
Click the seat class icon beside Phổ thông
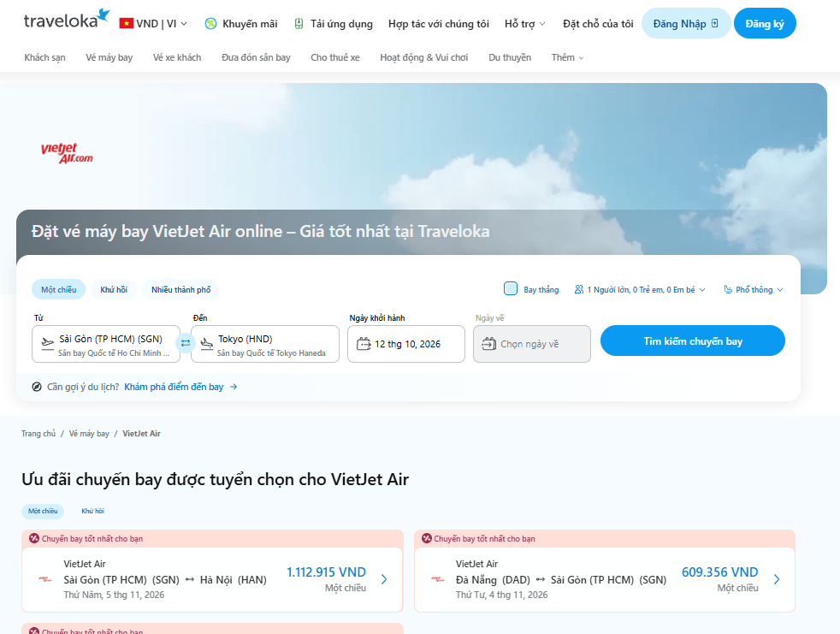(x=728, y=289)
